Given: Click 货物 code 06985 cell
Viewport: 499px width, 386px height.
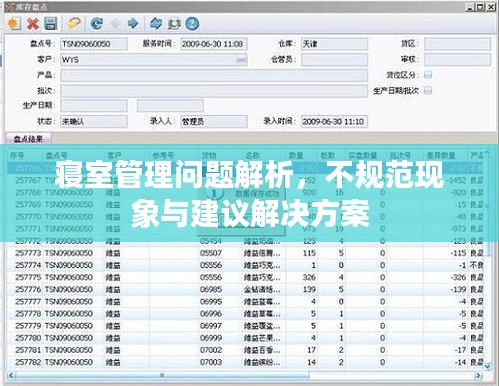Looking at the screenshot, I should point(220,289).
